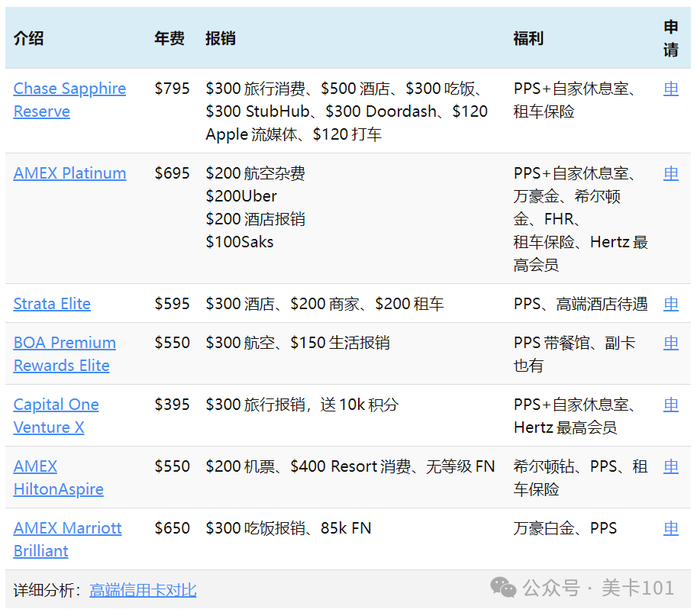Select the '$200 航空杂费' reimbursement text

[x=255, y=173]
